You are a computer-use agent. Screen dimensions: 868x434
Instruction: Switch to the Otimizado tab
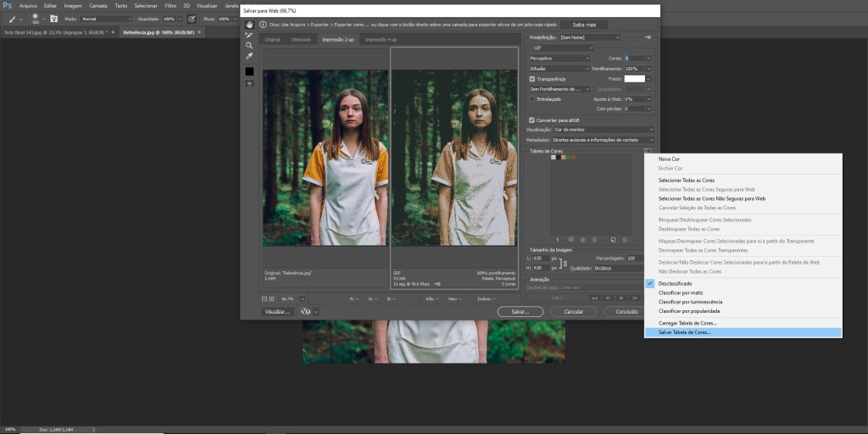tap(301, 40)
